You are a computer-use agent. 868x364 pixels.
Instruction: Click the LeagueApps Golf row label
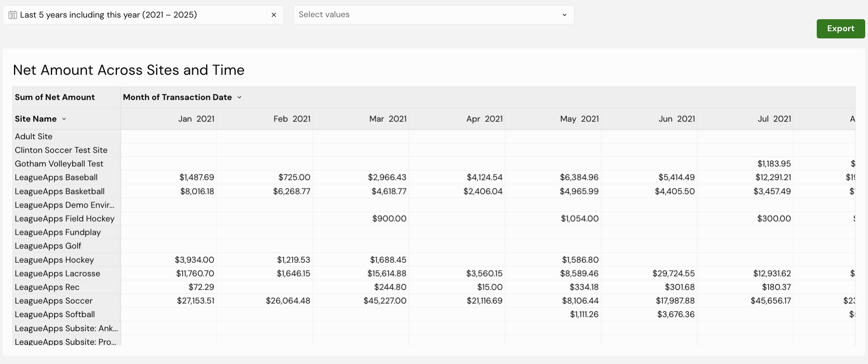point(48,246)
